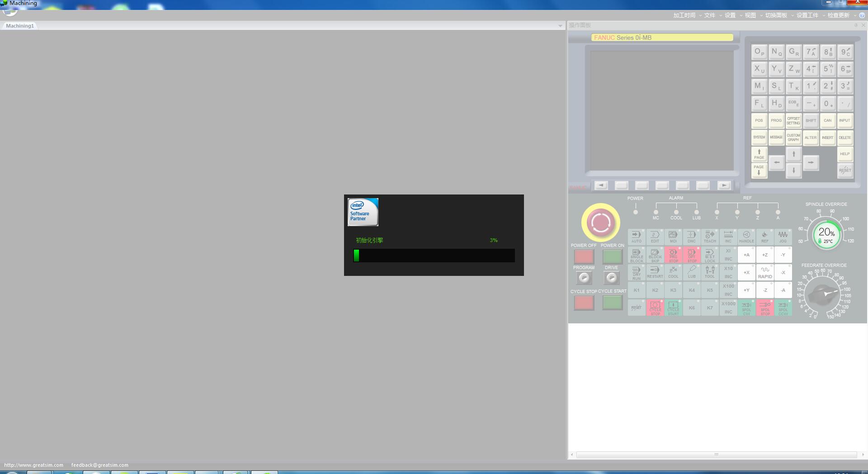
Task: Toggle OPT STOP key
Action: 691,255
